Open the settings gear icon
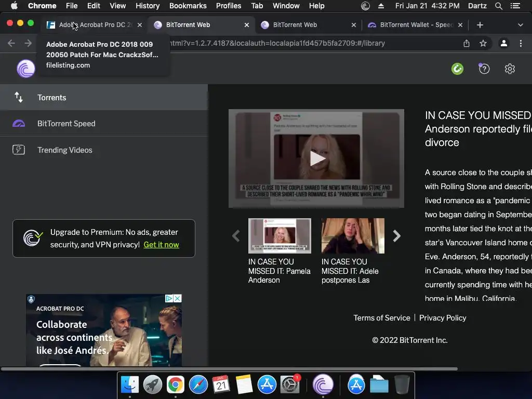The height and width of the screenshot is (399, 532). tap(510, 69)
